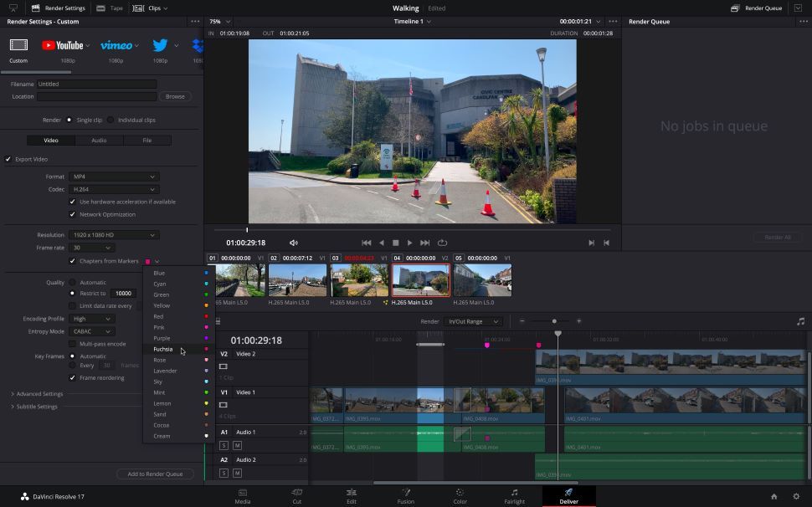Enable Multi-pass encode
This screenshot has width=812, height=507.
(x=74, y=343)
